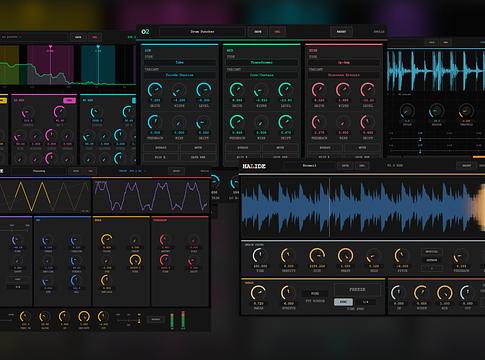Click the pink High band Drift knob
Viewport: 485px width, 360px height.
pos(368,122)
